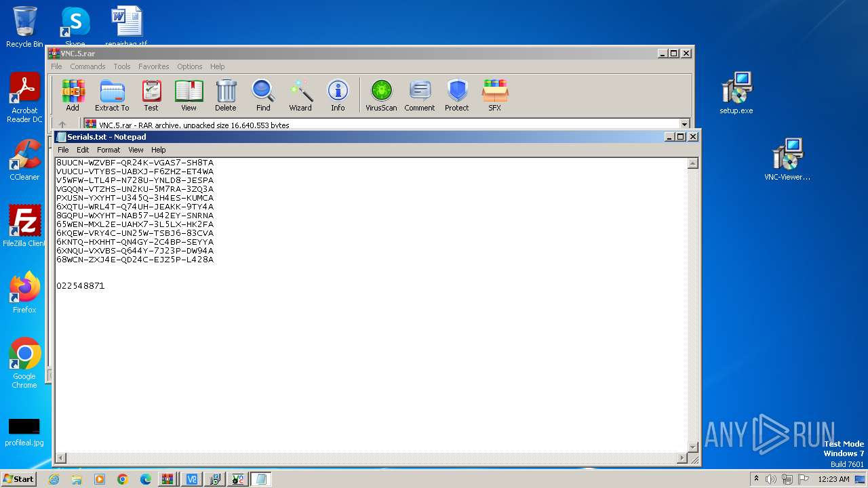
Task: Switch to Notepad taskbar button
Action: (x=261, y=479)
